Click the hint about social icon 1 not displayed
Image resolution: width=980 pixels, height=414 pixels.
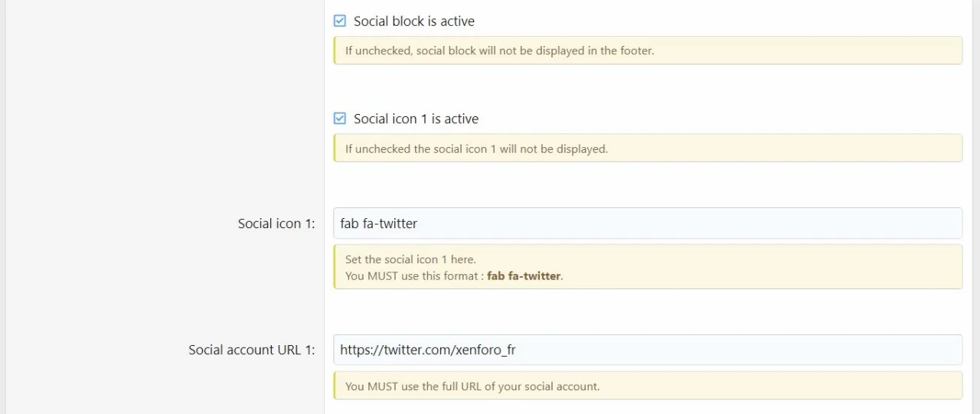(x=476, y=148)
